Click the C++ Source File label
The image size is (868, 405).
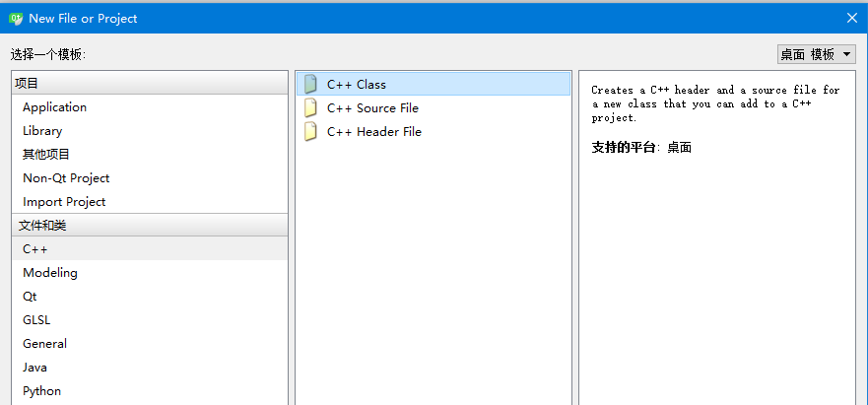(x=372, y=108)
